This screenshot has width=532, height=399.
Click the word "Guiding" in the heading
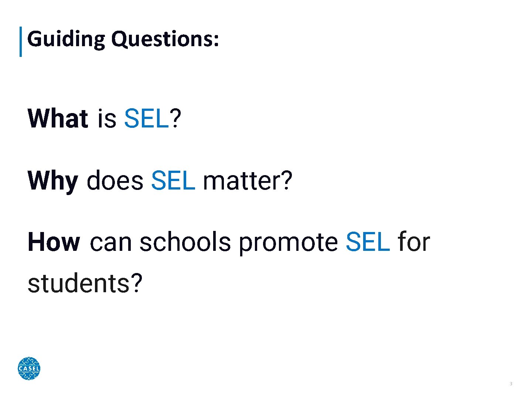(66, 39)
